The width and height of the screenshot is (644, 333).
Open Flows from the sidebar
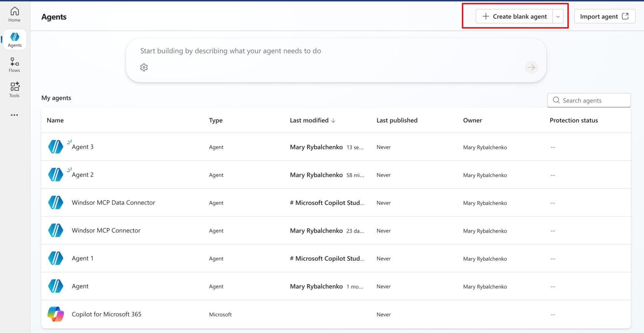(x=14, y=65)
